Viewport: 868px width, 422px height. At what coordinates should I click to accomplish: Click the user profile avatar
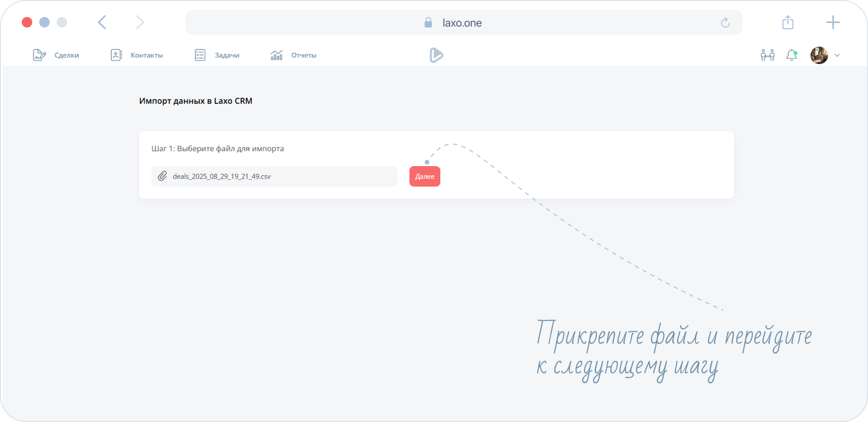pos(819,55)
